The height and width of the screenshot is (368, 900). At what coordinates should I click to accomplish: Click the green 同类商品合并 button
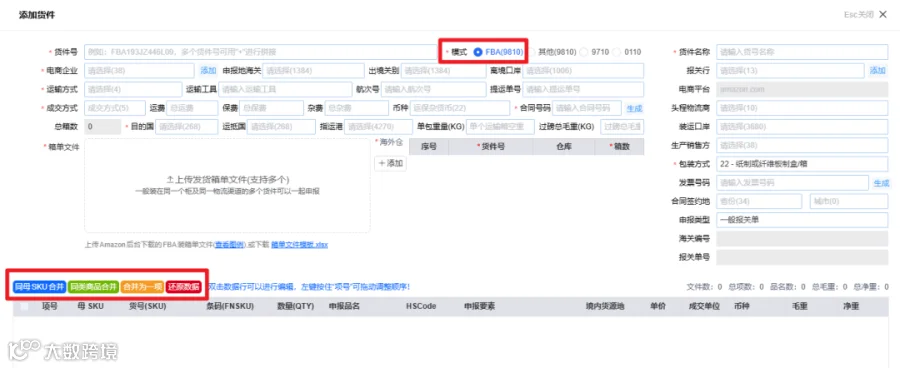pos(93,286)
